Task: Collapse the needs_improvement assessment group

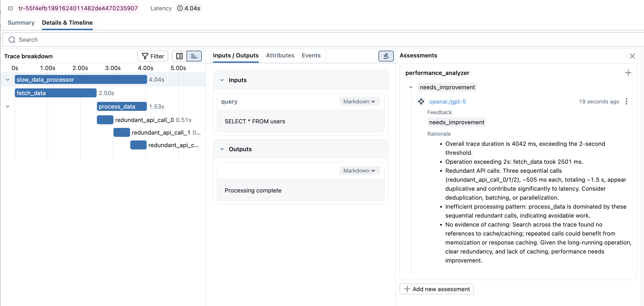Action: tap(411, 87)
